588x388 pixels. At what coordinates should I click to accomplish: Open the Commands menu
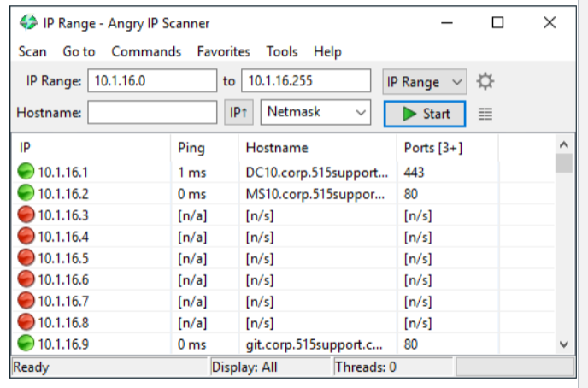pos(146,51)
